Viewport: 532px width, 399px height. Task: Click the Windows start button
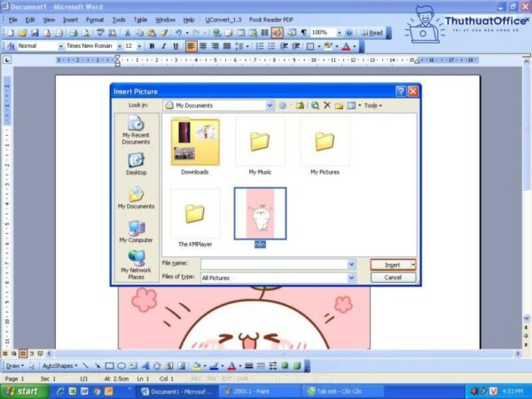pyautogui.click(x=24, y=392)
